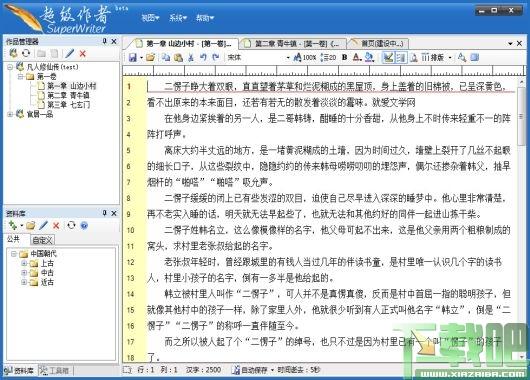This screenshot has height=380, width=530.
Task: Toggle the line numbers display button
Action: coord(401,57)
